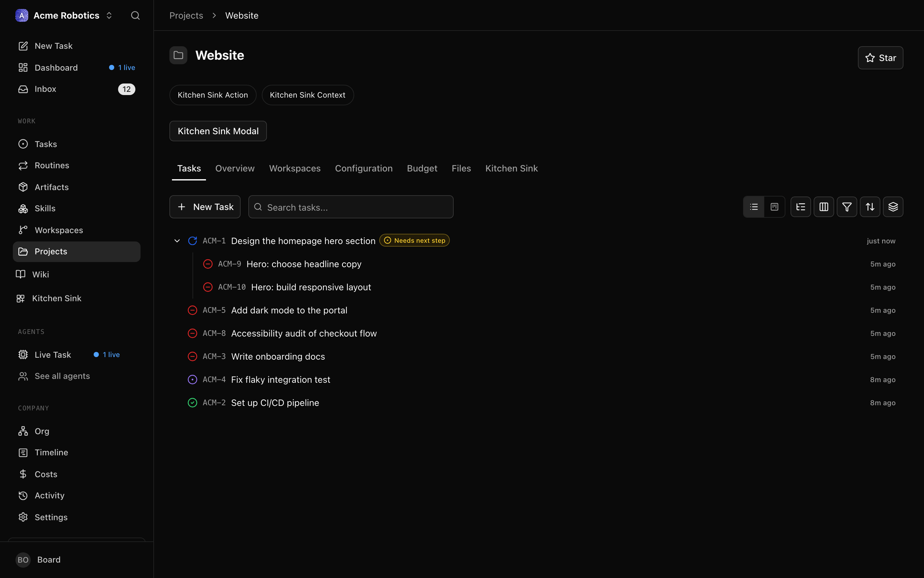The image size is (924, 578).
Task: Open Accessibility audit of checkout flow
Action: click(304, 333)
